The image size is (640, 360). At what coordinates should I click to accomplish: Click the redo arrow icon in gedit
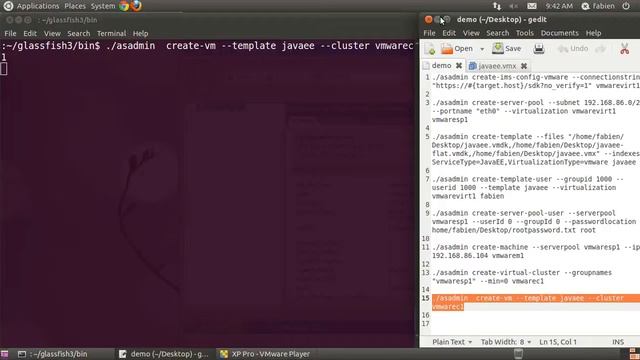pyautogui.click(x=600, y=49)
